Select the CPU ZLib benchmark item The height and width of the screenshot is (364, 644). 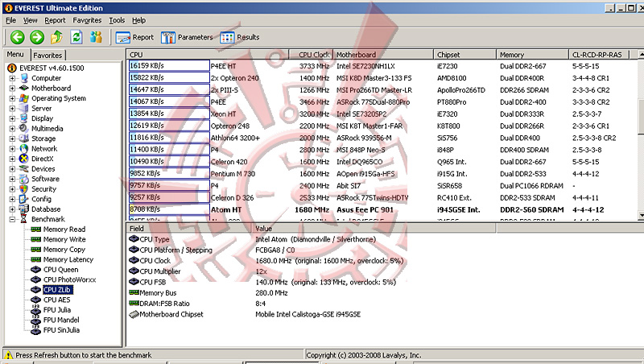point(57,290)
